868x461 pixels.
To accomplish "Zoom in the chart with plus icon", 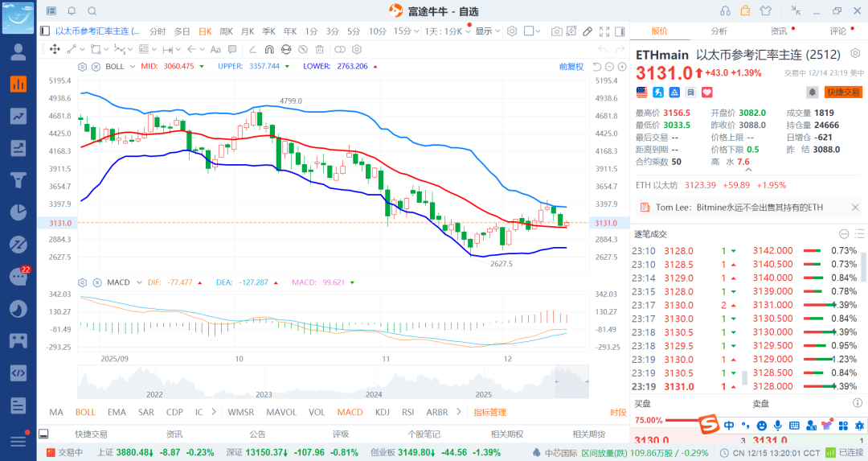I will point(621,67).
